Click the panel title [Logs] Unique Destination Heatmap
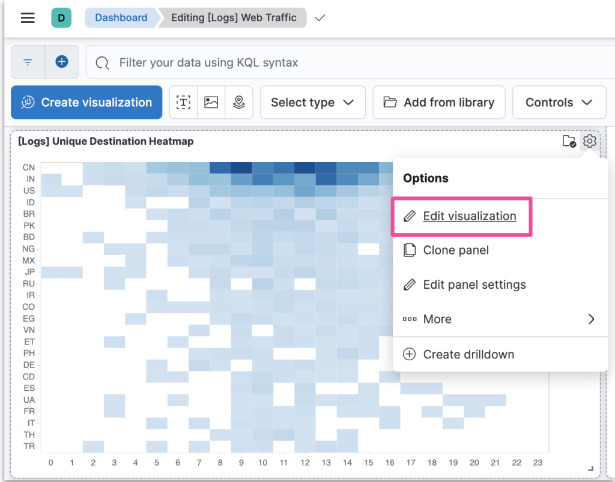Screen dimensions: 615x482 [106, 141]
